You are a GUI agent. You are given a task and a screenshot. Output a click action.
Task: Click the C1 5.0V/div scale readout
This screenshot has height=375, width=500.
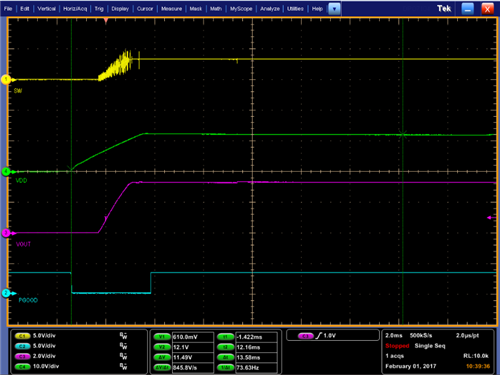[44, 336]
